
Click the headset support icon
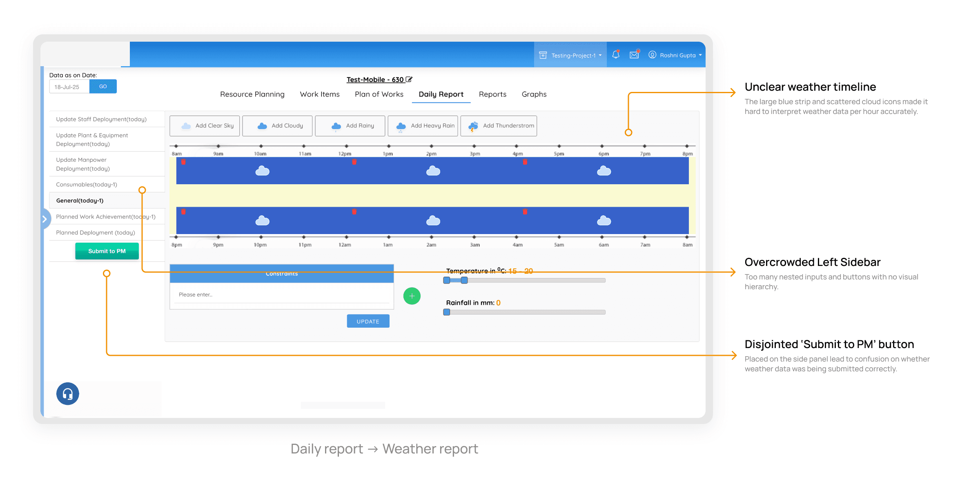click(x=68, y=394)
